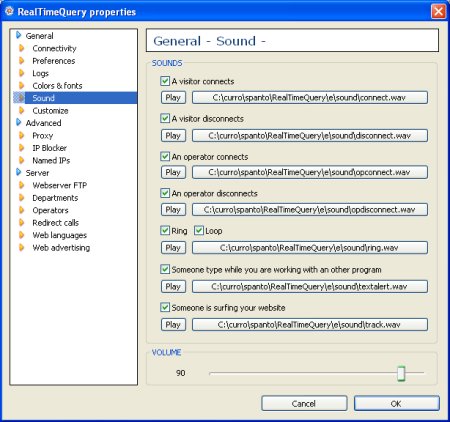The width and height of the screenshot is (450, 422).
Task: Collapse the Server tree section arrow
Action: tap(19, 173)
